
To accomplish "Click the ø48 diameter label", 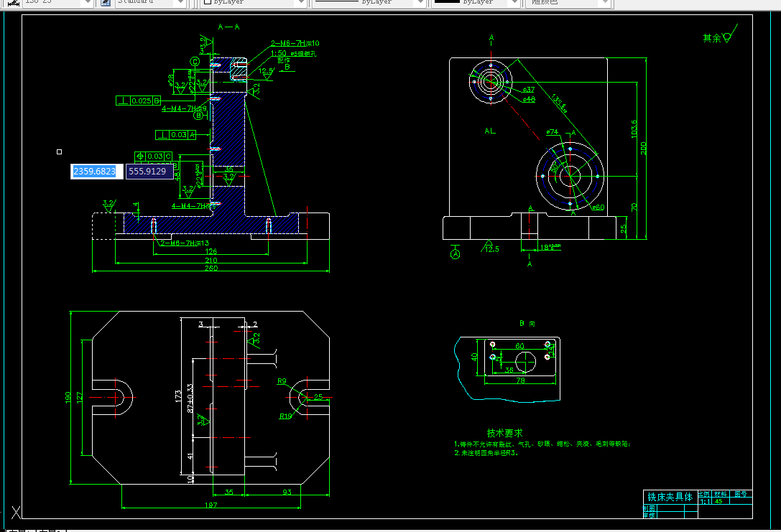I will coord(529,99).
